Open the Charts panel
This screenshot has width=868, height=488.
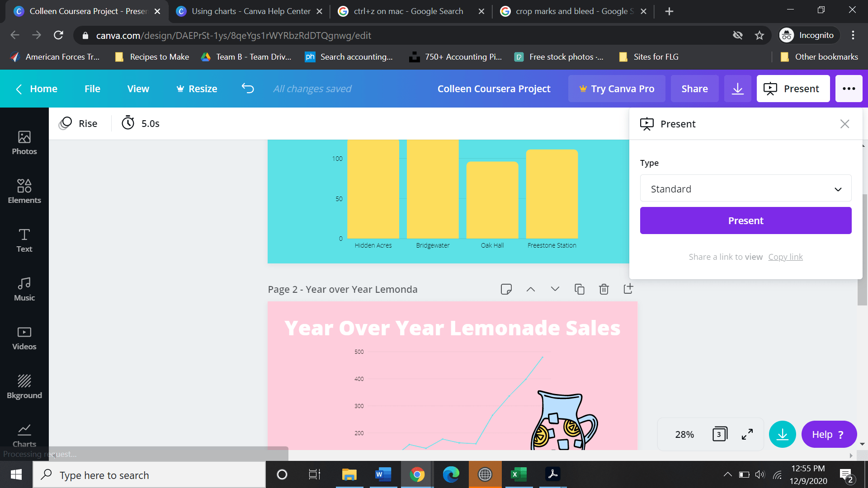point(24,435)
